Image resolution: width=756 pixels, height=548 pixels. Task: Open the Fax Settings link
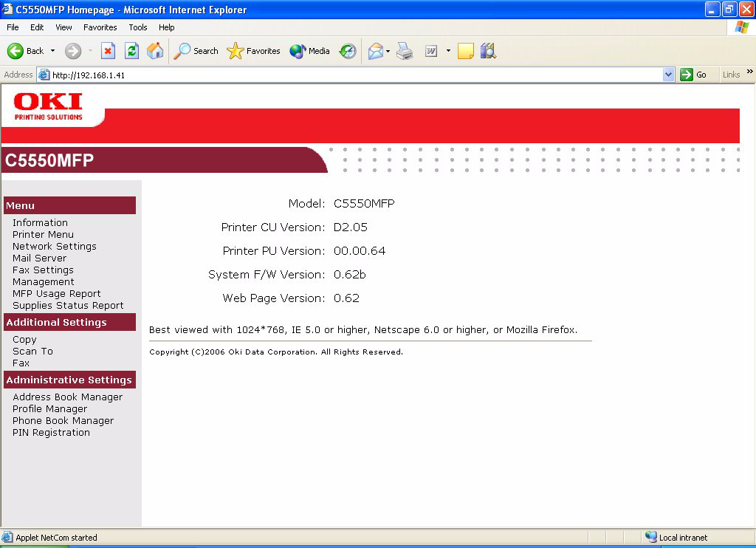point(43,270)
